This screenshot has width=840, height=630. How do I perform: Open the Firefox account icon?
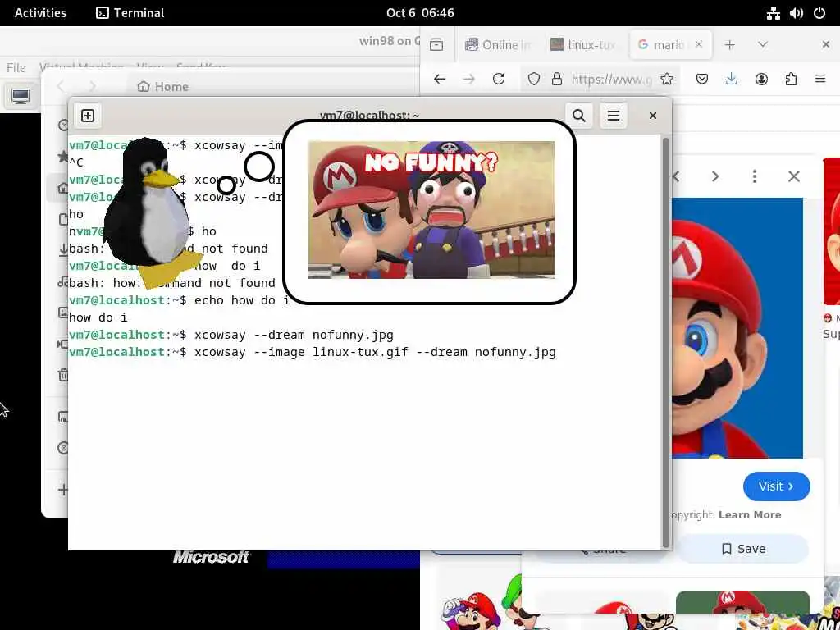761,80
